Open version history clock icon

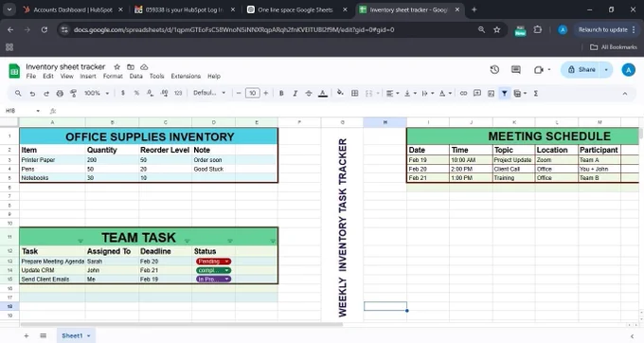tap(494, 70)
